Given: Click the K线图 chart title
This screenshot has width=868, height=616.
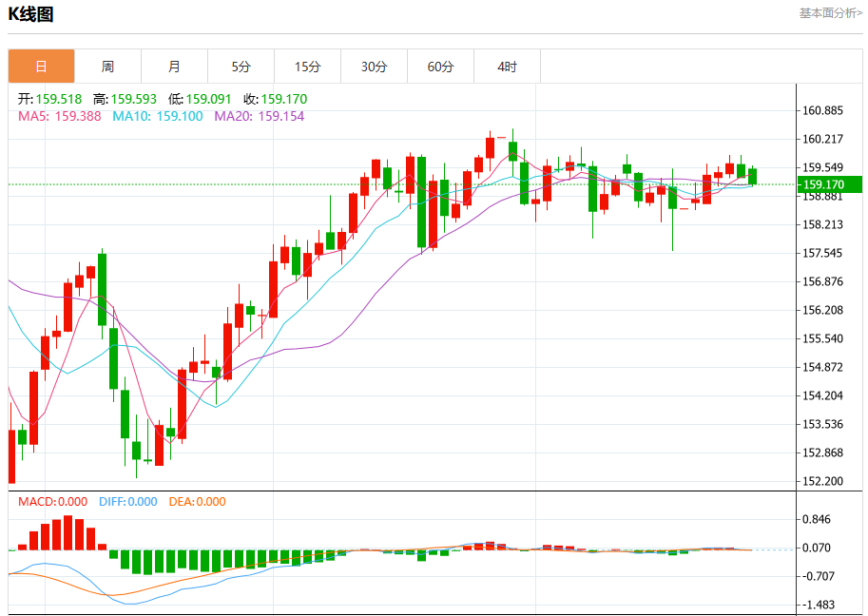Looking at the screenshot, I should tap(30, 14).
